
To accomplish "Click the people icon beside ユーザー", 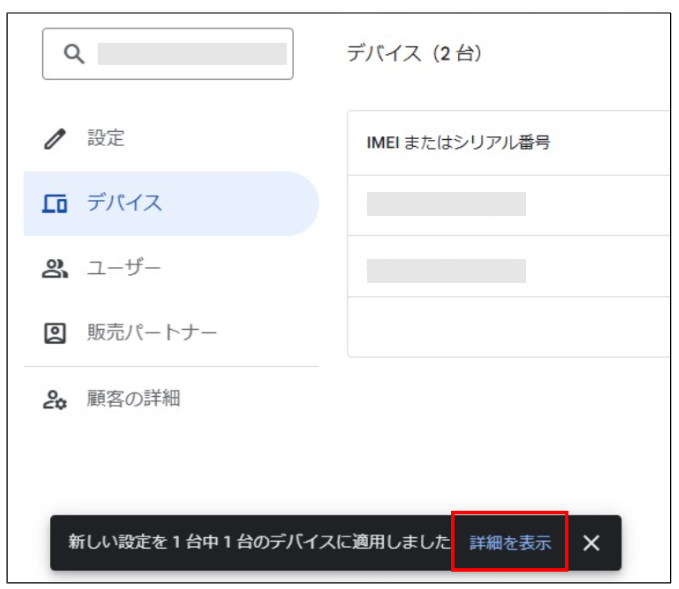I will coord(55,269).
